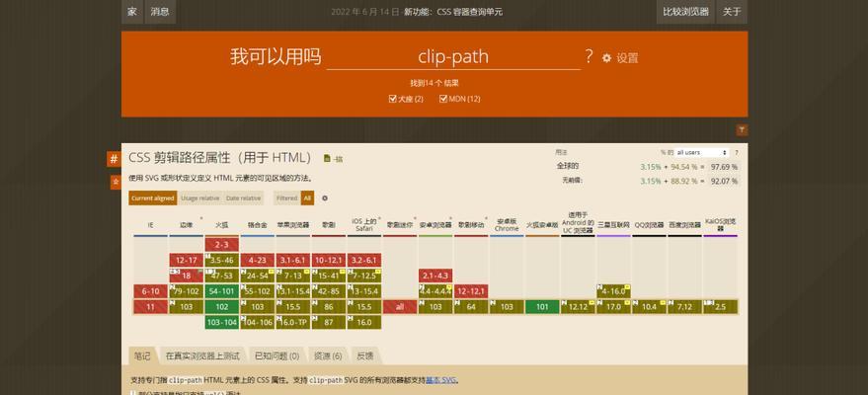Viewport: 868px width, 395px height.
Task: Select the green 103-104 Firefox cell
Action: (x=221, y=322)
